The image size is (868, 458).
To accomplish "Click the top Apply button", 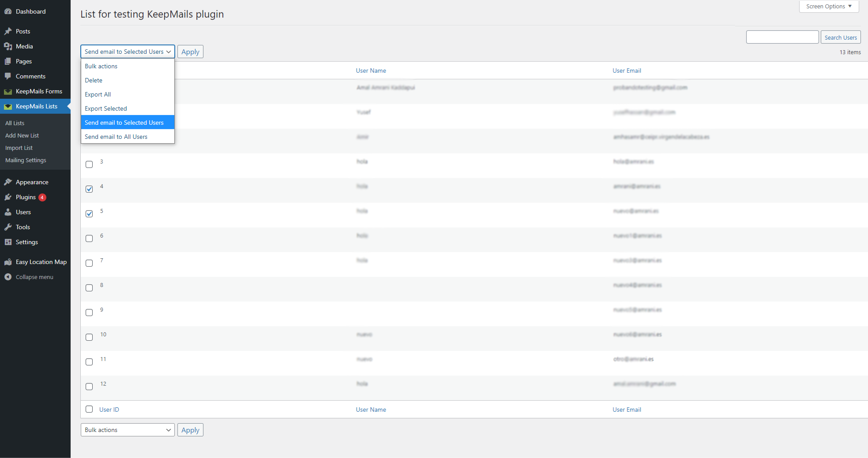I will (x=190, y=52).
